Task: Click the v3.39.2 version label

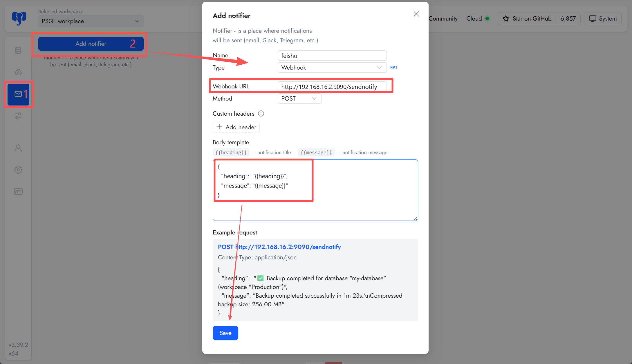Action: (x=18, y=345)
